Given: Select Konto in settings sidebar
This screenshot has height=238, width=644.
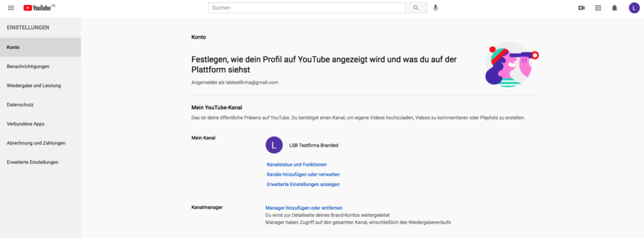Looking at the screenshot, I should [x=40, y=47].
